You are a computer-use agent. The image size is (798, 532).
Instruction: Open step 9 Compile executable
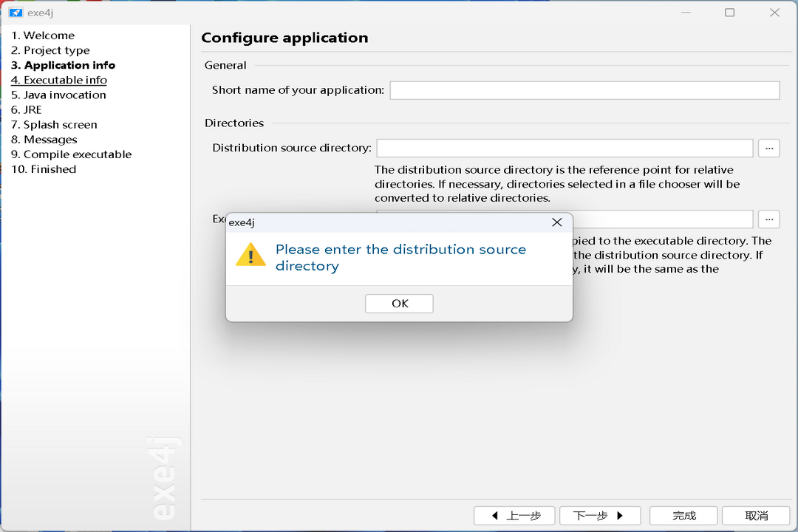click(72, 154)
